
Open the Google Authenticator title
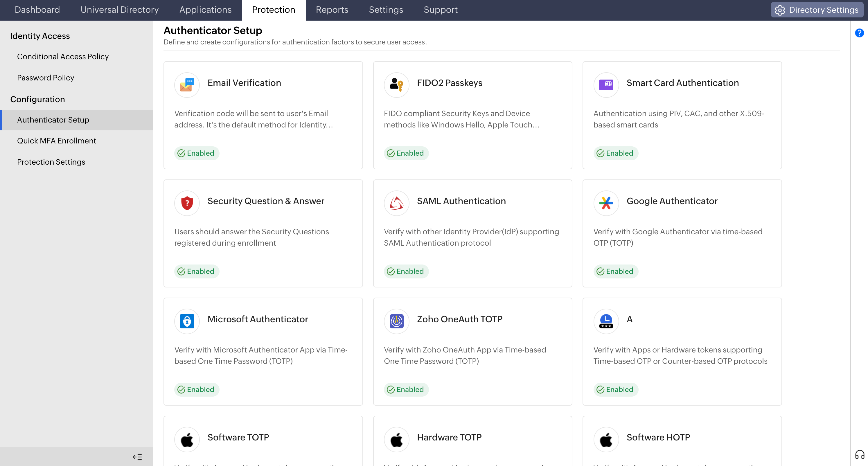pos(672,201)
